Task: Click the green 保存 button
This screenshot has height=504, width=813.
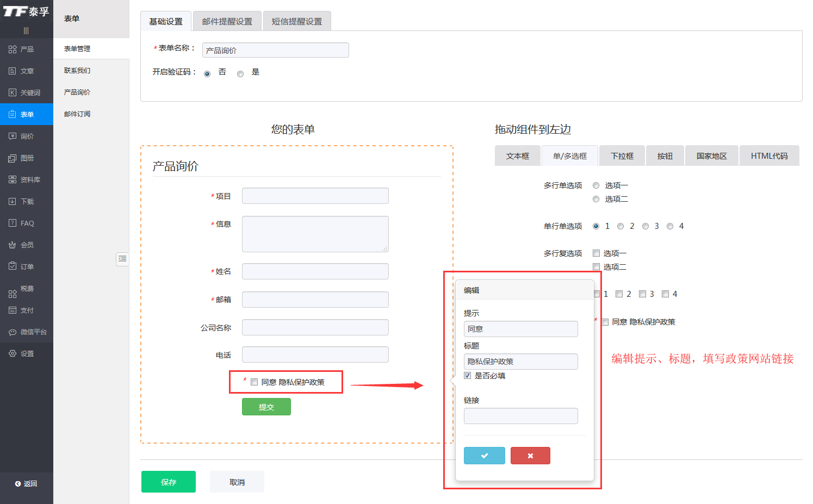Action: [x=169, y=482]
